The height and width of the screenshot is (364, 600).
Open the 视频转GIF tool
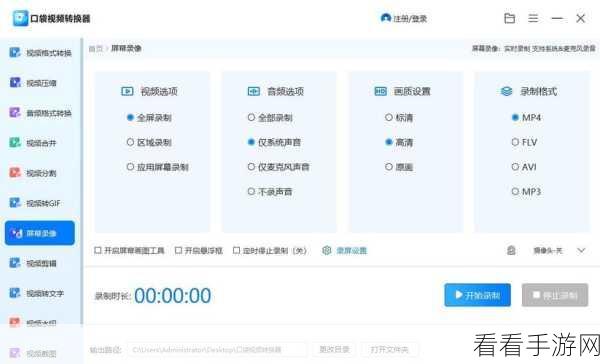[35, 203]
